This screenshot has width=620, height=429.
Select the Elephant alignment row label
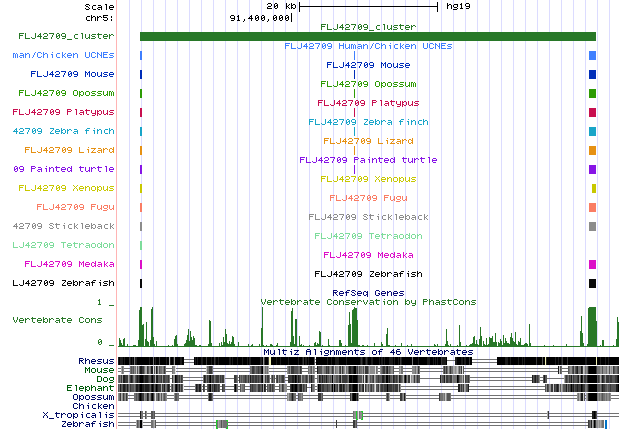pyautogui.click(x=91, y=387)
